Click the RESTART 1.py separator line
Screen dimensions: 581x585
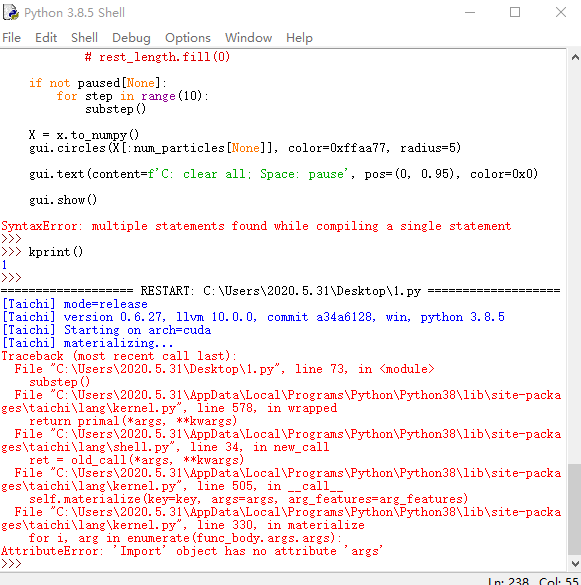coord(281,291)
